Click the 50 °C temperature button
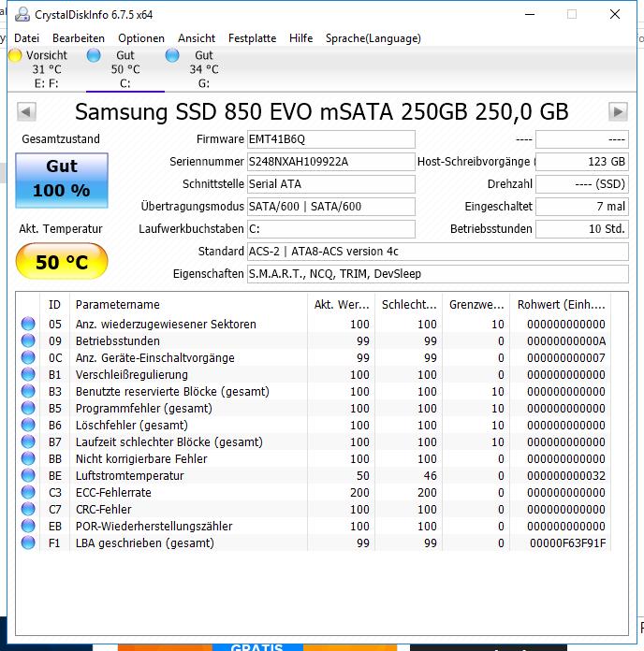 click(x=62, y=261)
